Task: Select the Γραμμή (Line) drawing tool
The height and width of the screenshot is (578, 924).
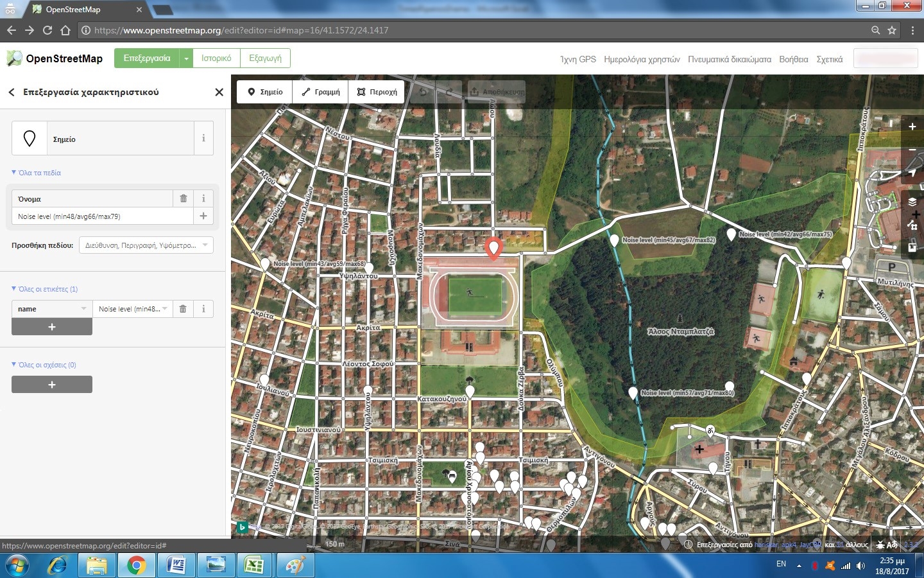Action: 321,92
